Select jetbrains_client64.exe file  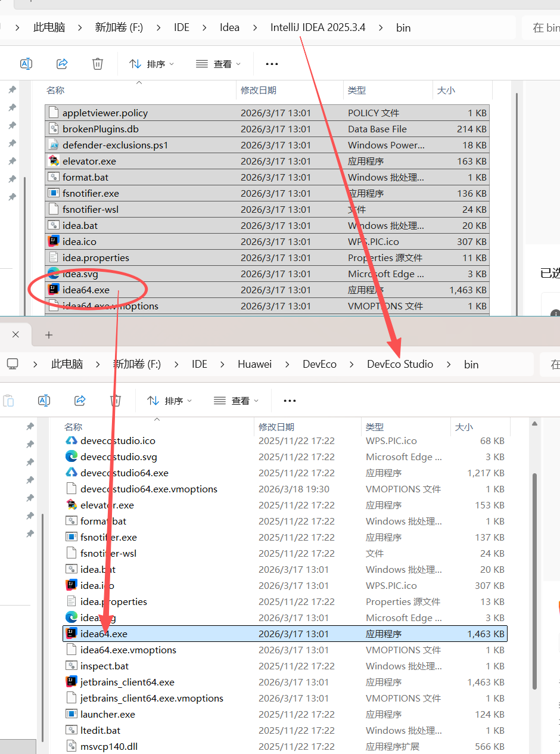(x=127, y=682)
